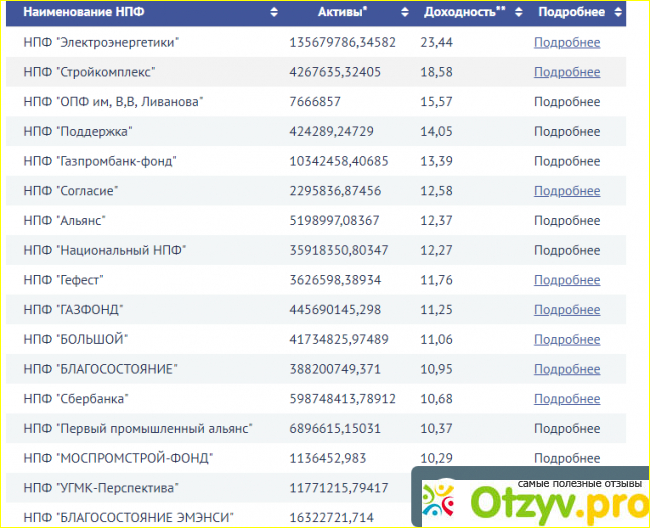Follow Подробнее link for НПФ БОЛЬШОЙ

pyautogui.click(x=567, y=339)
